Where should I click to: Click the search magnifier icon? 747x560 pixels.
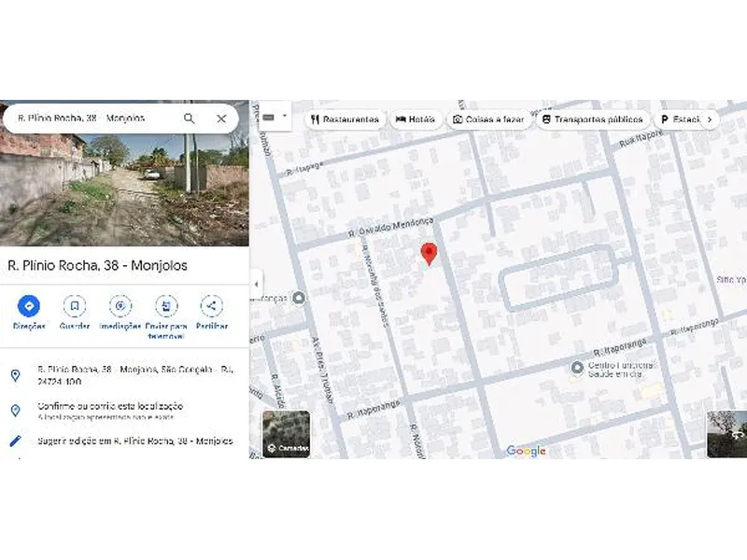[x=190, y=119]
